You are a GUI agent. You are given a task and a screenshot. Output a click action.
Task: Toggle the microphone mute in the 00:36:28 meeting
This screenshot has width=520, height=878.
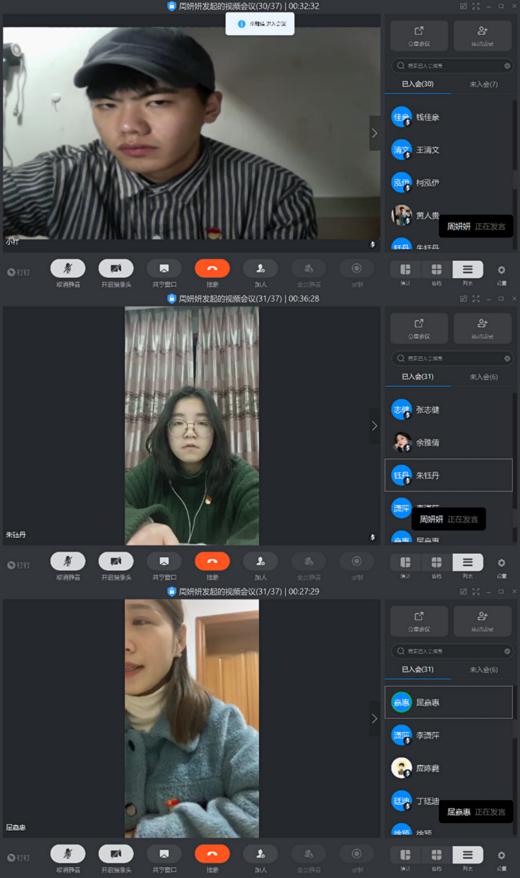pos(68,561)
